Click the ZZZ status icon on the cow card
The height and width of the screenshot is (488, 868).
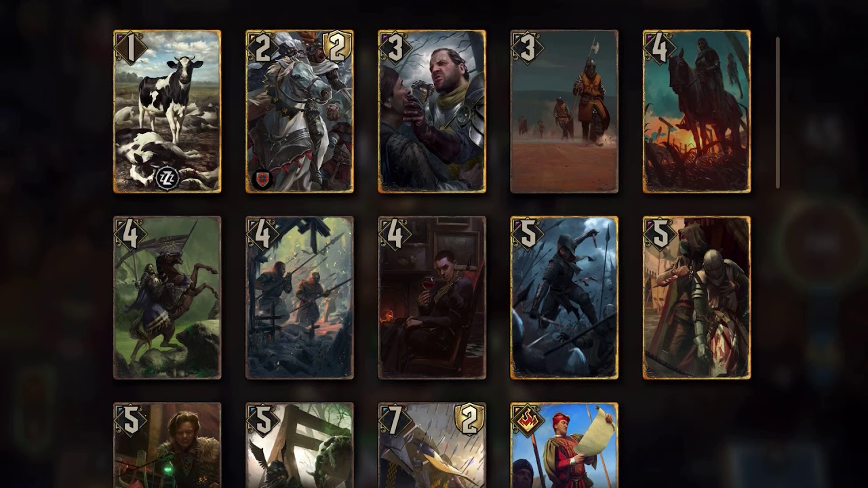click(167, 179)
